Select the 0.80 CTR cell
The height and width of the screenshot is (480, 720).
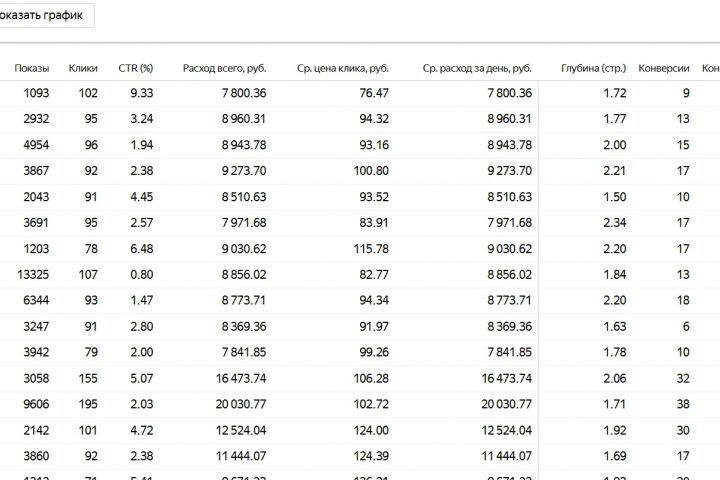142,273
